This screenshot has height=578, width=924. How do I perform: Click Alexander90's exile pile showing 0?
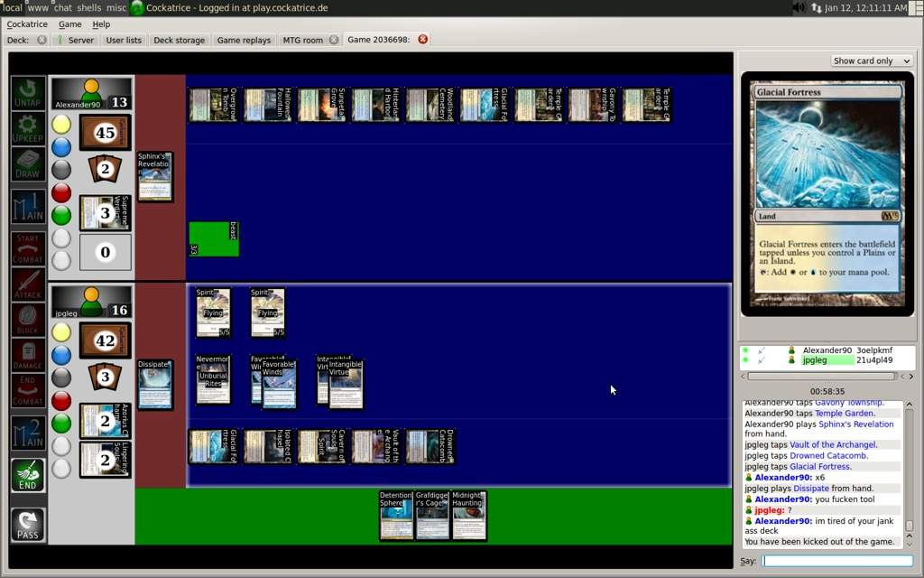click(105, 253)
